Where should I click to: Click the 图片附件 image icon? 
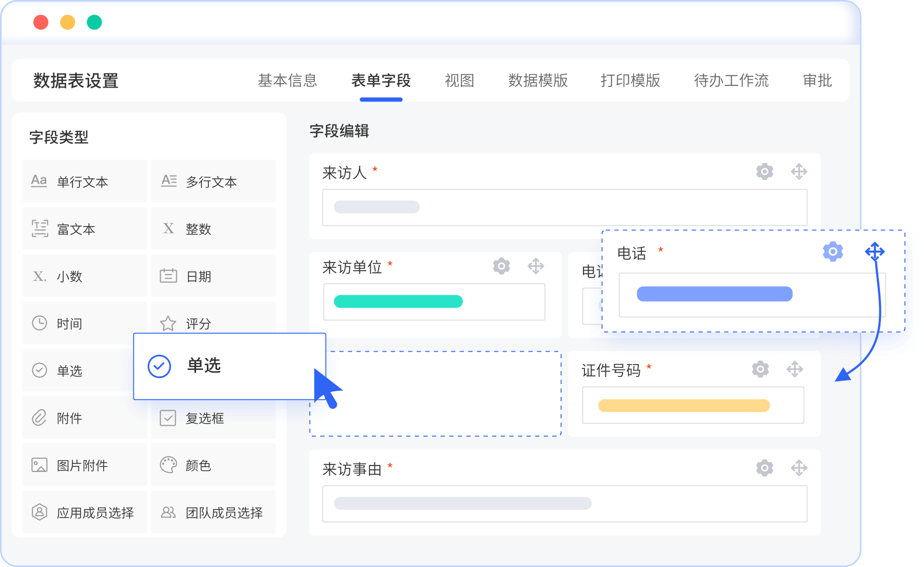click(x=38, y=465)
